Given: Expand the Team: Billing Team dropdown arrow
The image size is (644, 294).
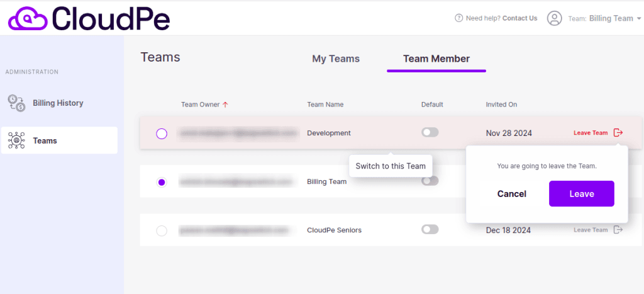Looking at the screenshot, I should click(x=639, y=19).
